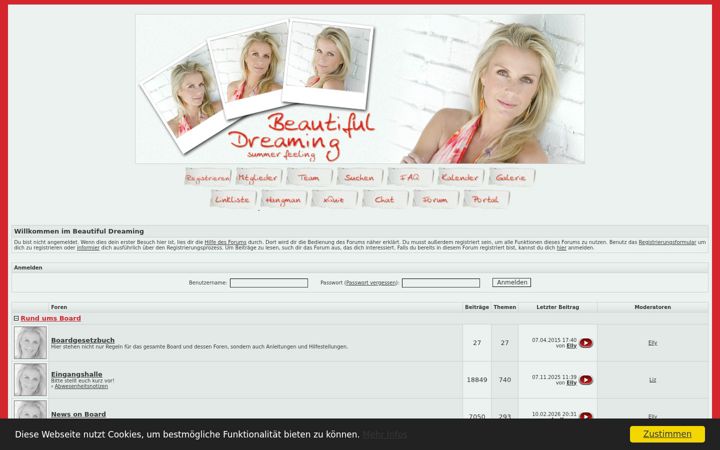Go to last post in Eingangshalle row
Viewport: 720px width, 450px height.
585,380
